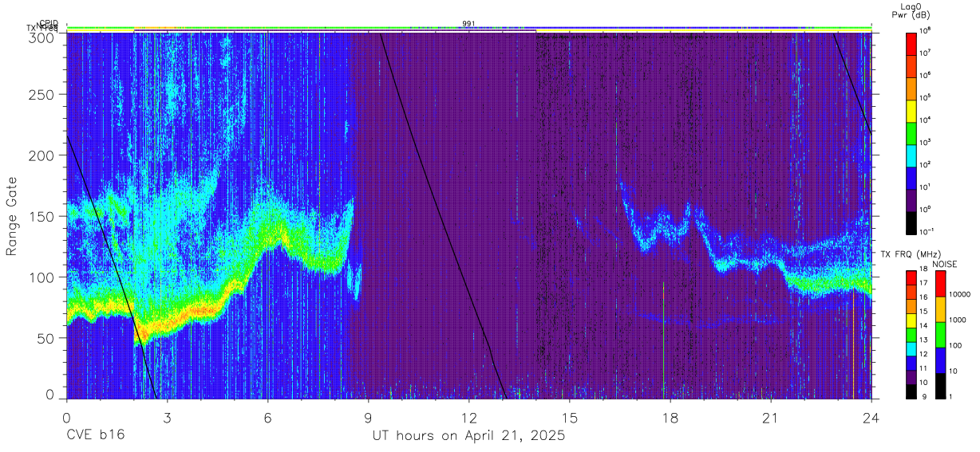980x452 pixels.
Task: Click the '991' CPID value above the plot
Action: pyautogui.click(x=468, y=24)
